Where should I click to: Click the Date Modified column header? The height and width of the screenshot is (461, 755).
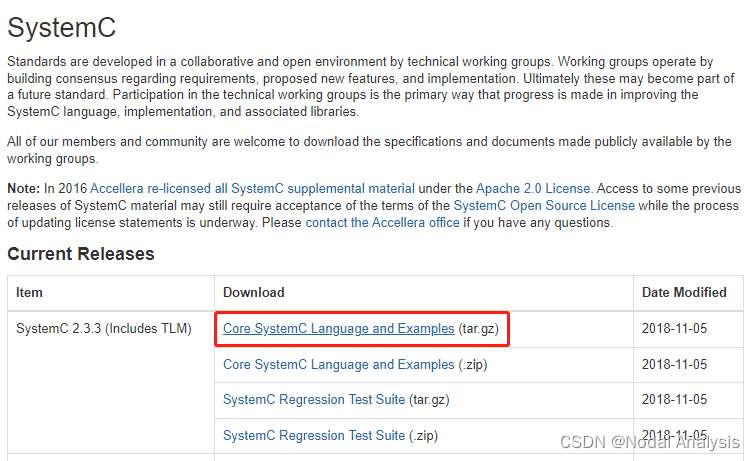684,293
